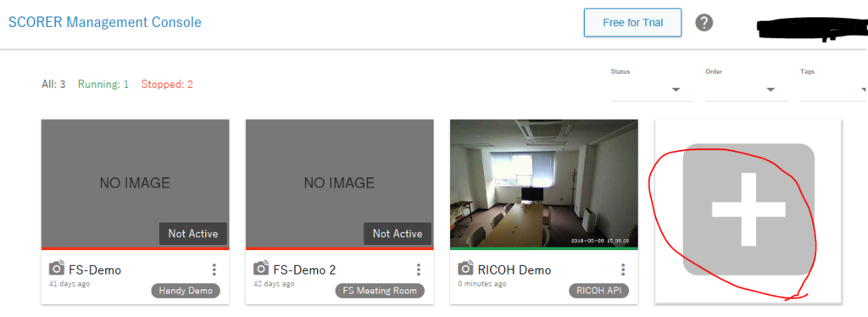The height and width of the screenshot is (317, 868).
Task: Open the RICOH Demo card's three-dot menu
Action: click(x=623, y=270)
